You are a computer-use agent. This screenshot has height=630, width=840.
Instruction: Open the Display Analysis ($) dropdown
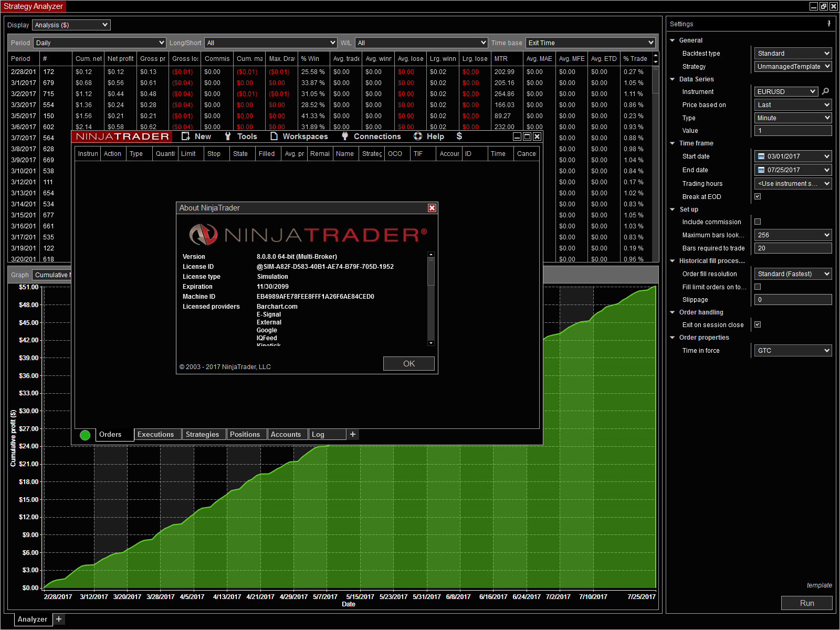71,25
